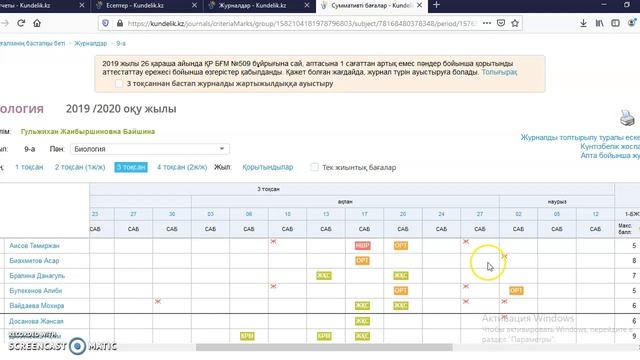This screenshot has width=640, height=360.
Task: Go to the browser home page icon
Action: 37,23
